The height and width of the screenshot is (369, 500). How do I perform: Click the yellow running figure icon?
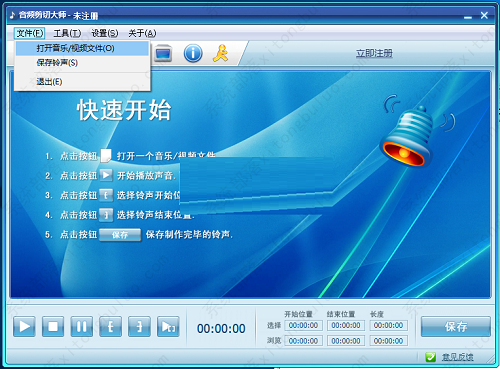[x=221, y=53]
